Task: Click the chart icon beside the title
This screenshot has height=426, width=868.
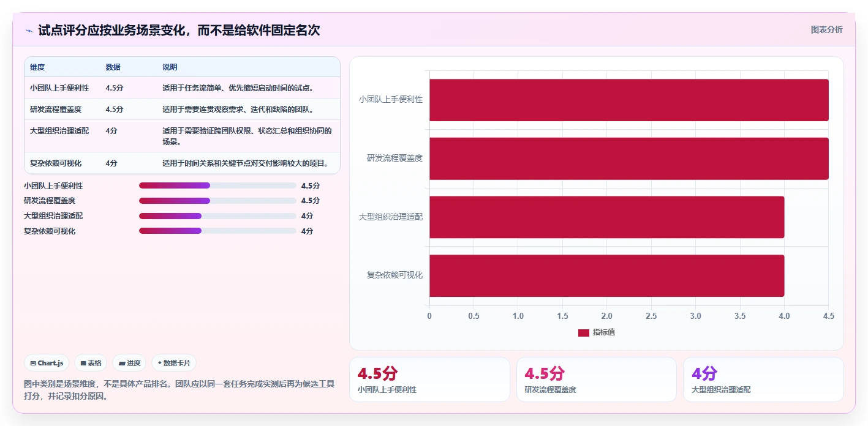Action: (x=29, y=31)
